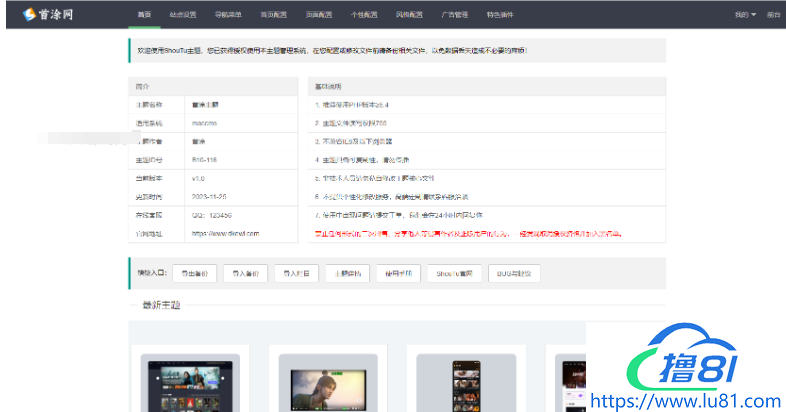Viewport: 786px width, 412px height.
Task: Open the 个性配置 tab
Action: 365,15
